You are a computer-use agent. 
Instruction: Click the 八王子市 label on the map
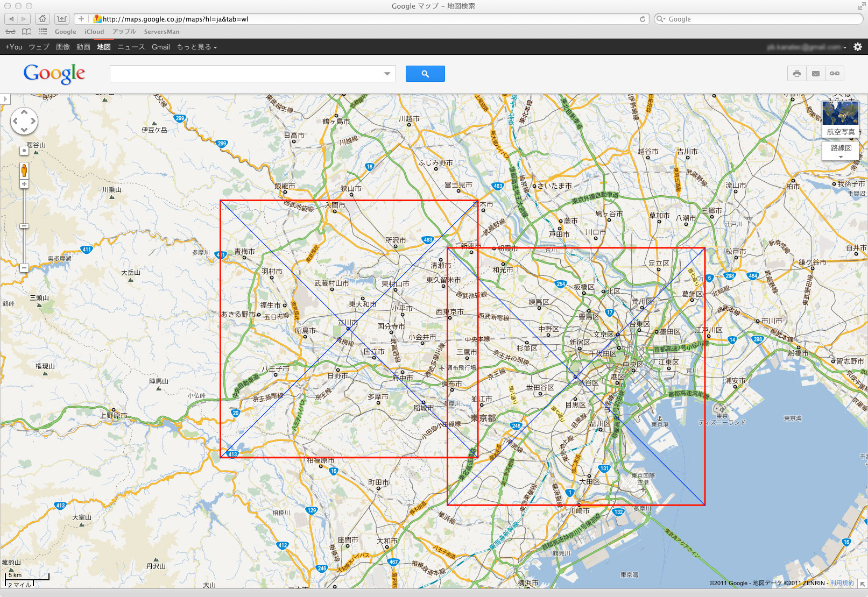point(276,368)
